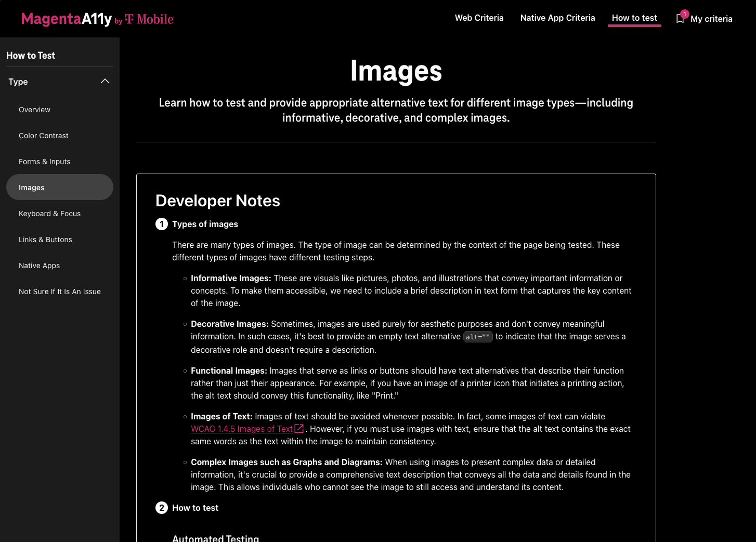This screenshot has height=542, width=756.
Task: Click Complex Images such as Graphs and Diagrams label
Action: tap(286, 462)
